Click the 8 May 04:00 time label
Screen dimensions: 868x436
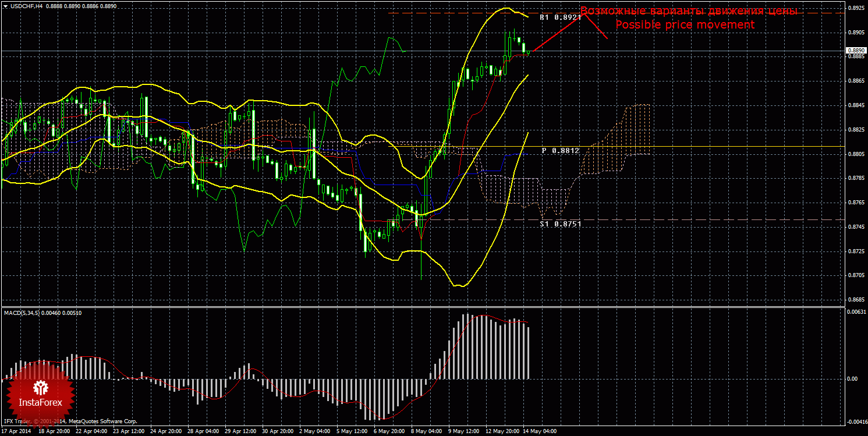pos(427,432)
